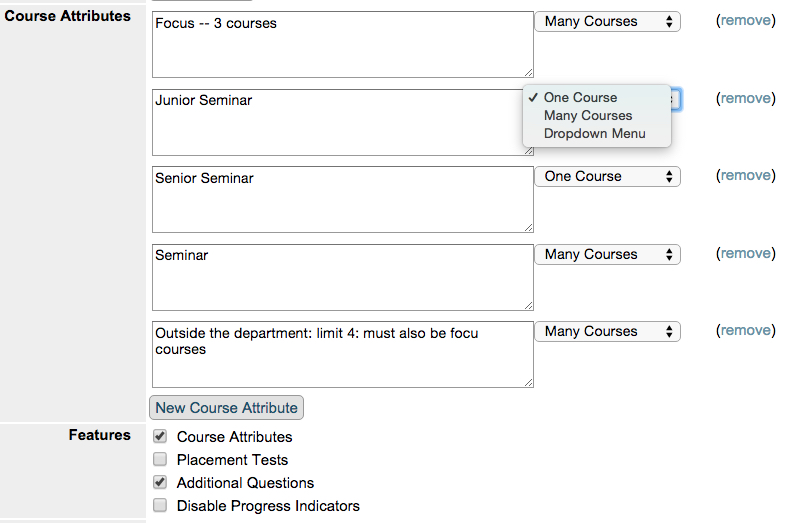Screen dimensions: 791x523
Task: Remove the Outside the department attribute
Action: [746, 330]
